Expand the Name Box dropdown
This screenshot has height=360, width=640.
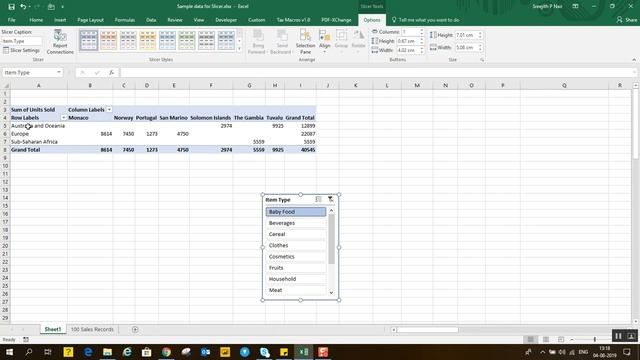[59, 73]
